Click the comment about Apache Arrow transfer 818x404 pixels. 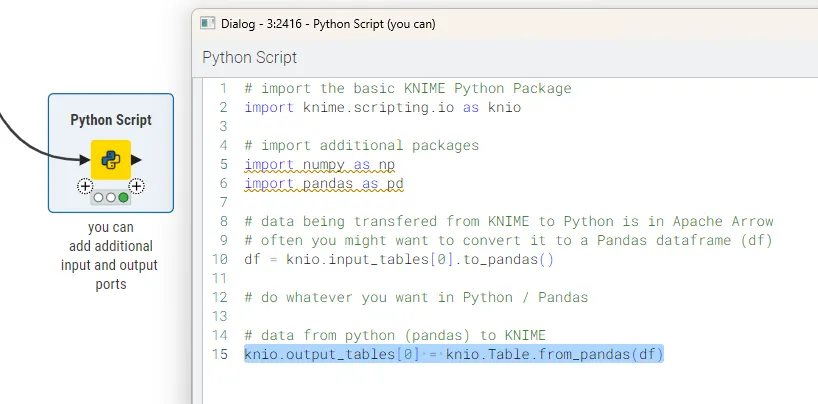point(509,221)
